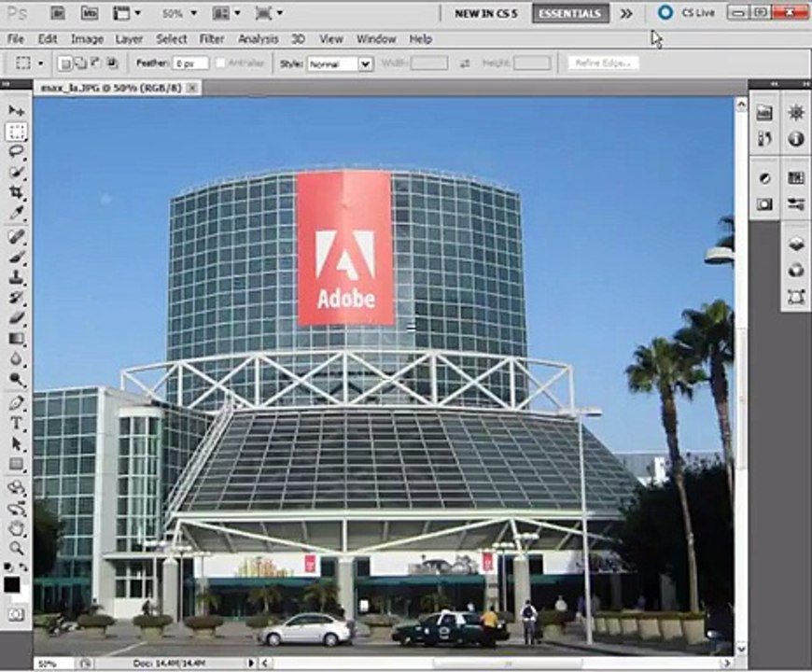The width and height of the screenshot is (812, 672).
Task: Open the Image menu
Action: click(87, 39)
